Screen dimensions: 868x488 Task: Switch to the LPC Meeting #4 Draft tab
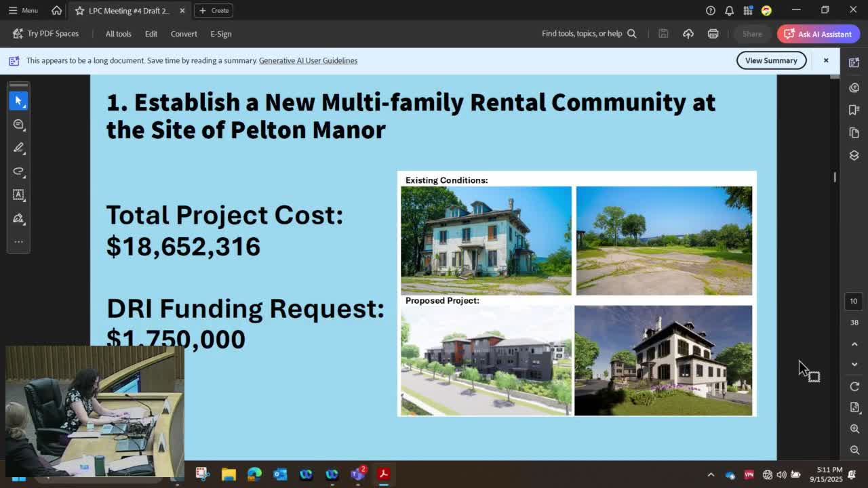click(x=129, y=10)
